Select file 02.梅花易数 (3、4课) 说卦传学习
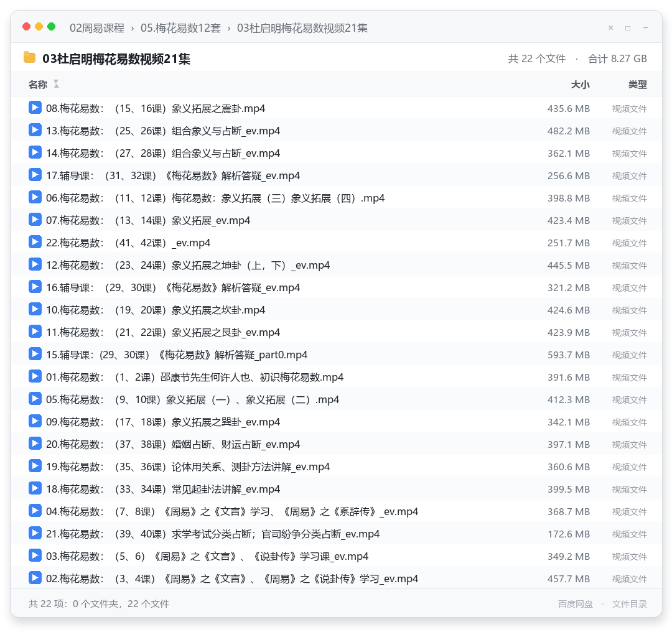672x632 pixels. pos(232,579)
